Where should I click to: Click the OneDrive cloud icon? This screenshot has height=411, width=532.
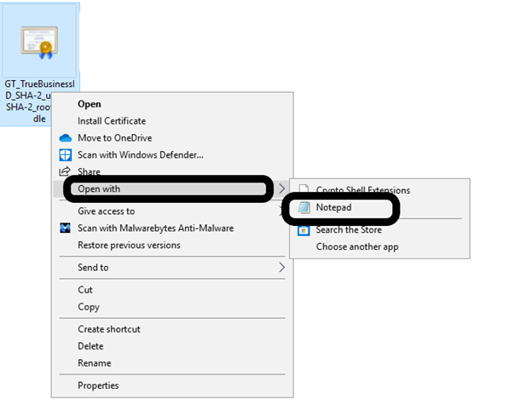pyautogui.click(x=66, y=138)
